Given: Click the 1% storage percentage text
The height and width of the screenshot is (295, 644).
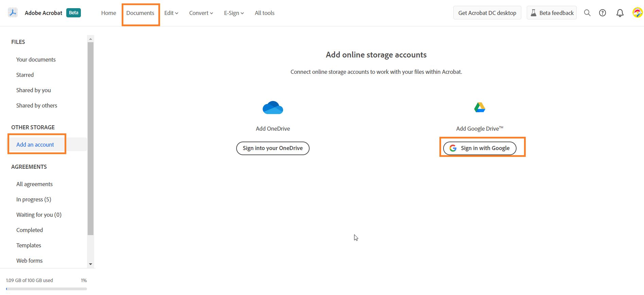Looking at the screenshot, I should pos(84,280).
